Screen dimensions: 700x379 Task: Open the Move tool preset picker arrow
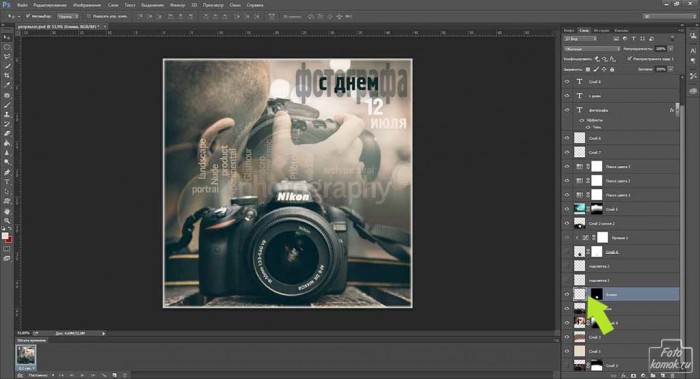pyautogui.click(x=18, y=16)
